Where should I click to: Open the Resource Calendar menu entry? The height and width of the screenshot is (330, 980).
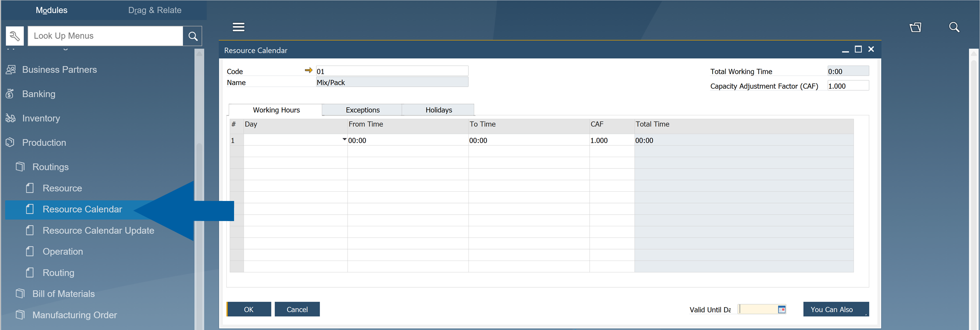tap(82, 209)
